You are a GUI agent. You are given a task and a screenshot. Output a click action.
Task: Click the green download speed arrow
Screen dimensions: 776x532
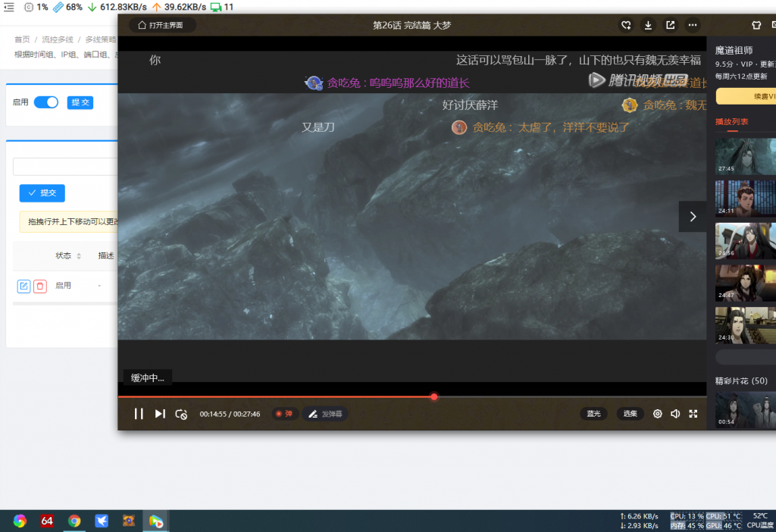(92, 7)
